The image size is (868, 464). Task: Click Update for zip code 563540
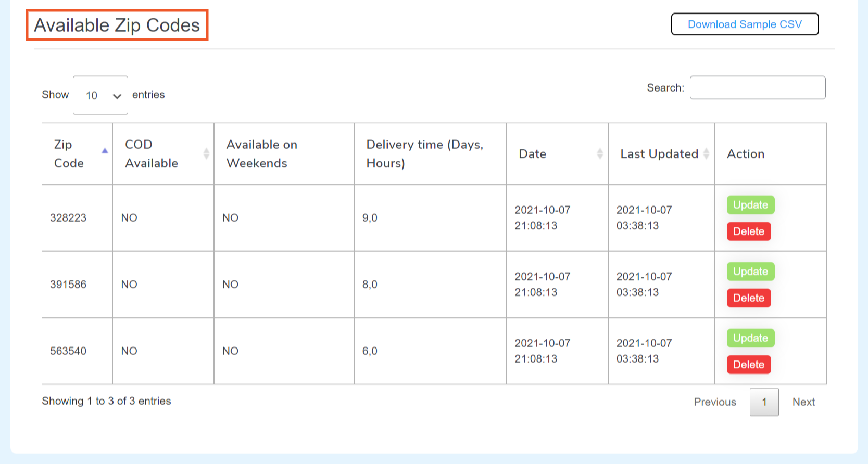[750, 338]
